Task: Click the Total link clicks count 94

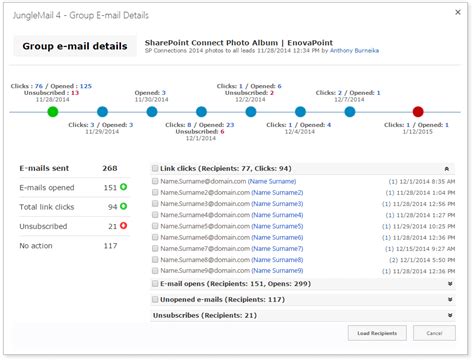Action: pyautogui.click(x=112, y=207)
